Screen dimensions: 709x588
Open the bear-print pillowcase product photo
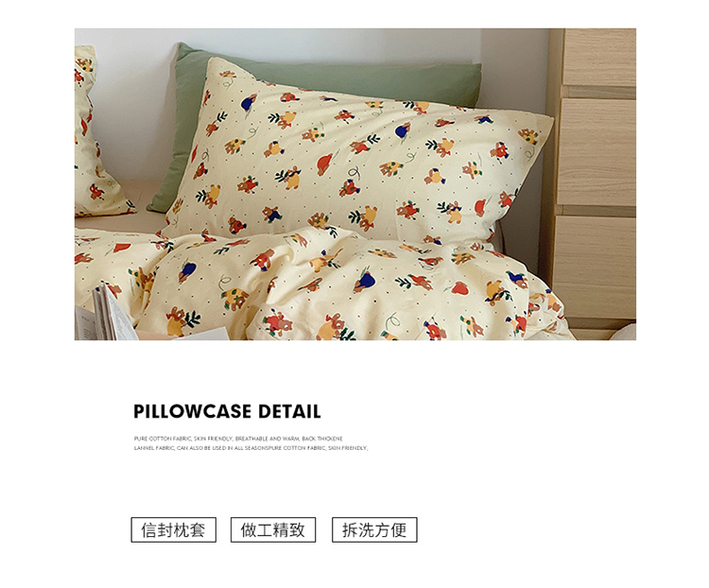(354, 184)
